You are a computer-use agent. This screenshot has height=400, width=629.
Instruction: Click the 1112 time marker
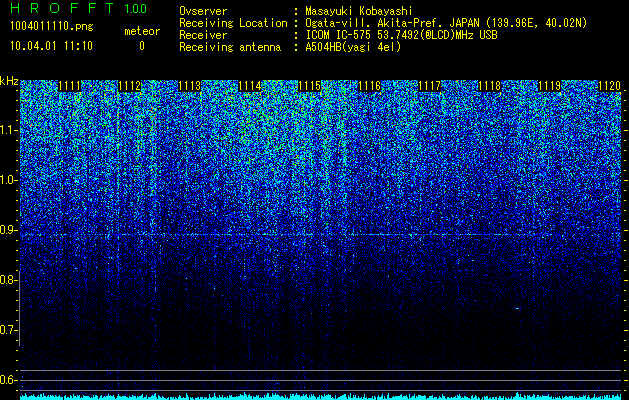[x=130, y=86]
